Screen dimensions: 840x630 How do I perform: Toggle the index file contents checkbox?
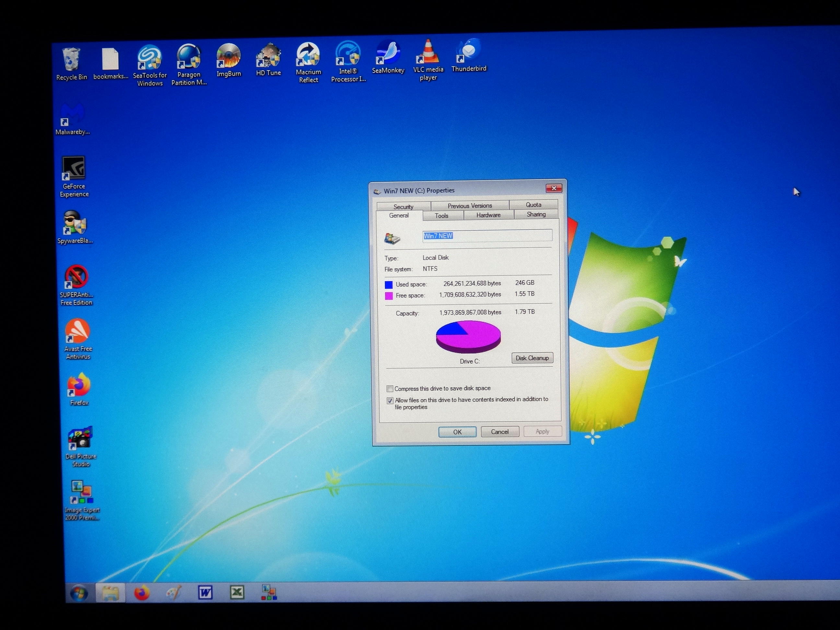tap(390, 401)
